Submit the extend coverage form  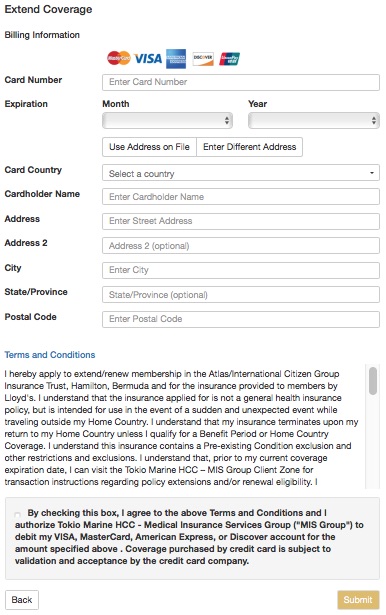point(358,600)
